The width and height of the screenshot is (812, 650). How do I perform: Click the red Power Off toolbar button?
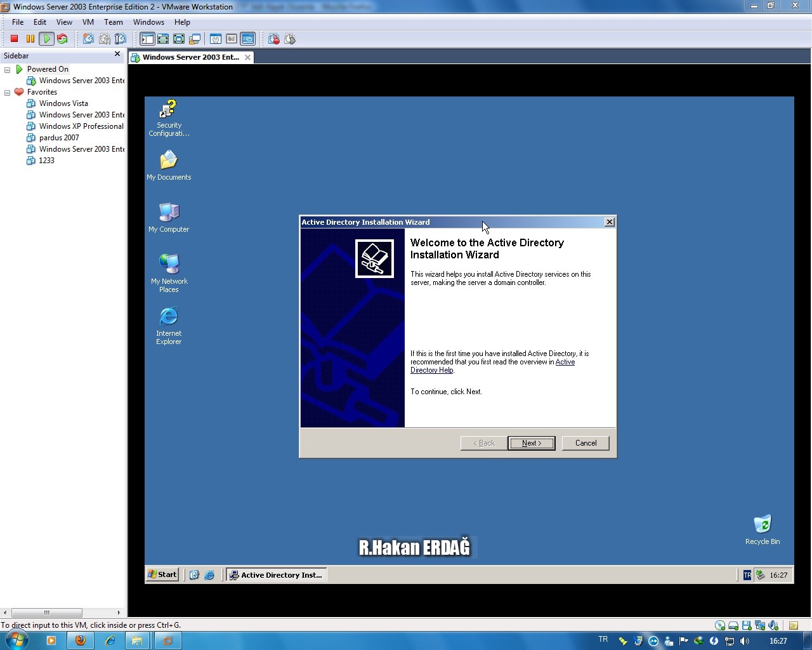click(x=14, y=39)
